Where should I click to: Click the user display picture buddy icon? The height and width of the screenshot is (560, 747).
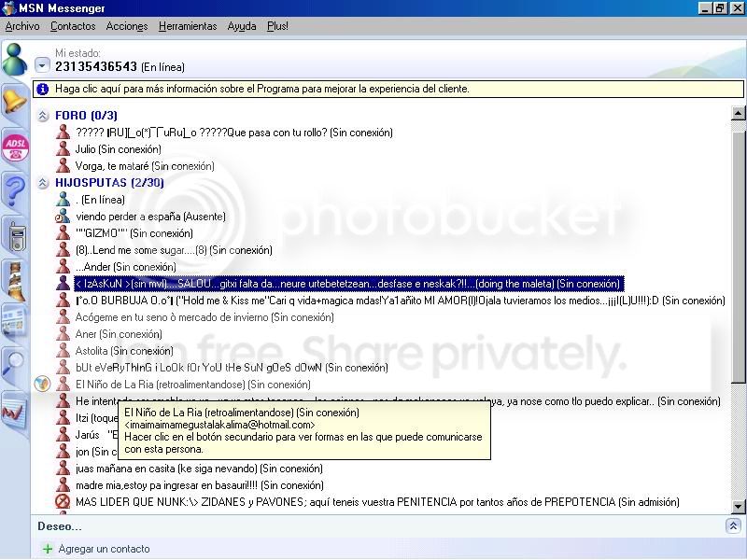(15, 59)
